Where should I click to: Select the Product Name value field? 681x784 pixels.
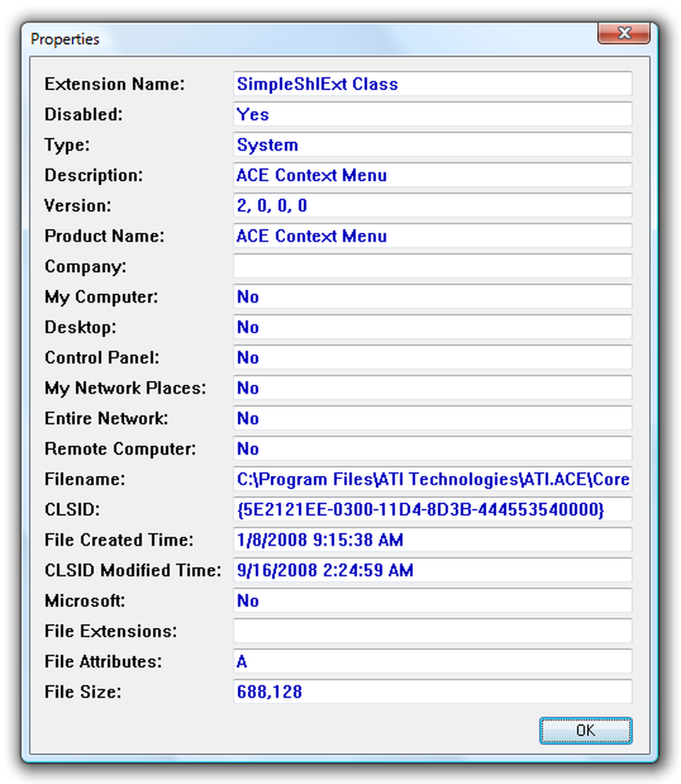coord(433,236)
